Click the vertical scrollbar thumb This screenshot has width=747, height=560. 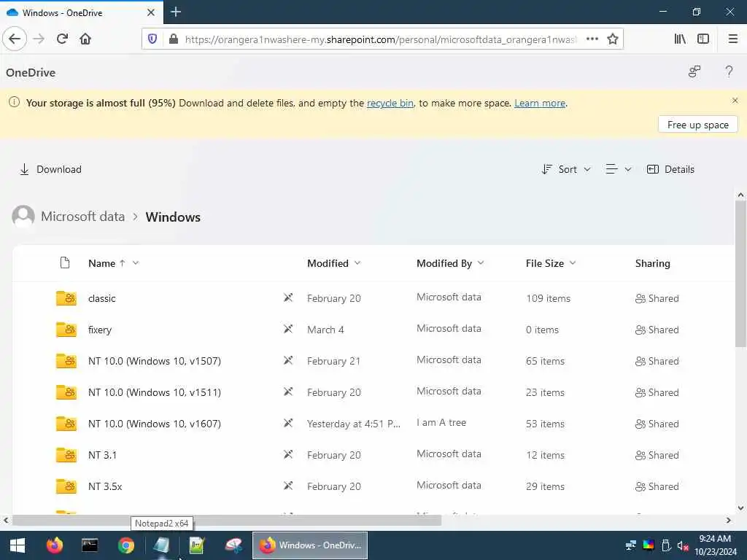[740, 274]
